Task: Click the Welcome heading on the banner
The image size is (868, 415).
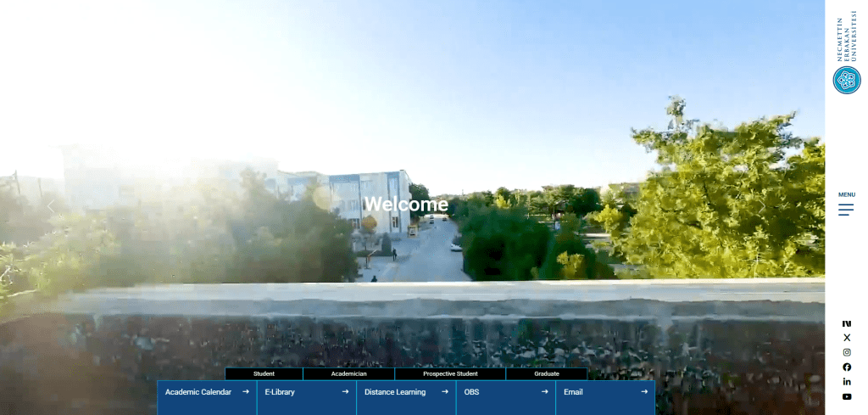Action: [x=405, y=205]
